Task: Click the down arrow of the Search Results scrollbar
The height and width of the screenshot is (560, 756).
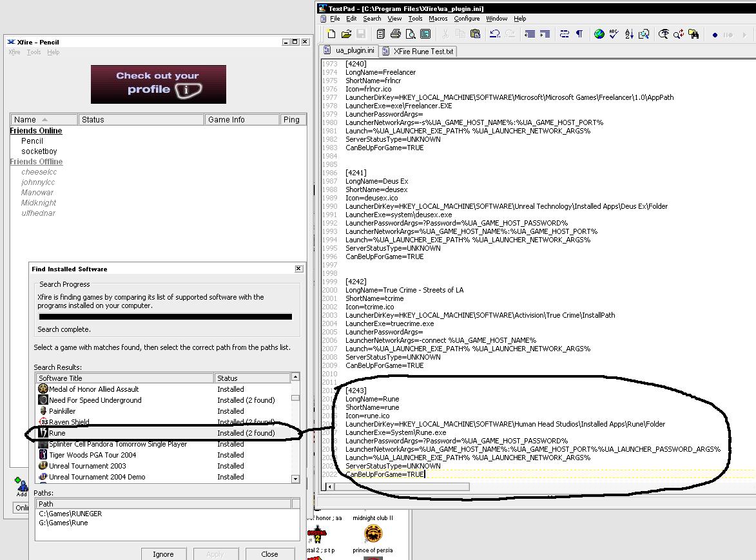Action: [x=296, y=479]
